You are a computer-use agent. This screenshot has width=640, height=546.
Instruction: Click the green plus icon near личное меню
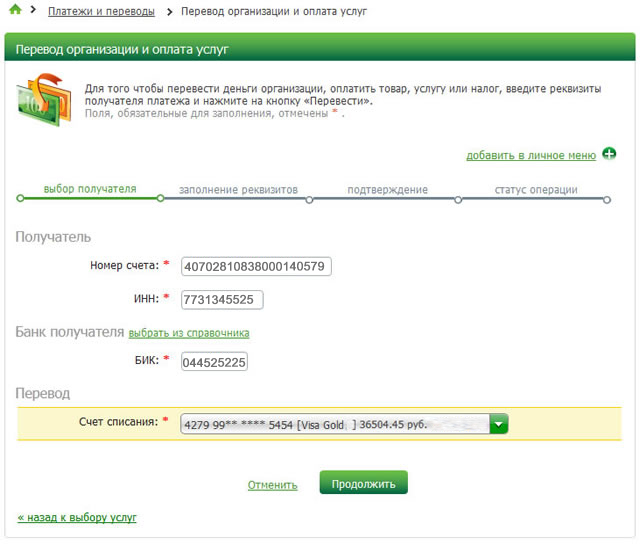pos(609,154)
